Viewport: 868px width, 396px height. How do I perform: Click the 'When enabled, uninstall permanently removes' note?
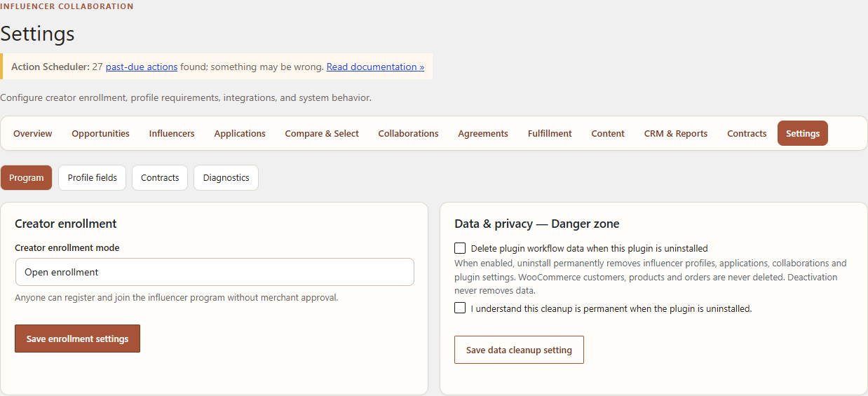(651, 277)
